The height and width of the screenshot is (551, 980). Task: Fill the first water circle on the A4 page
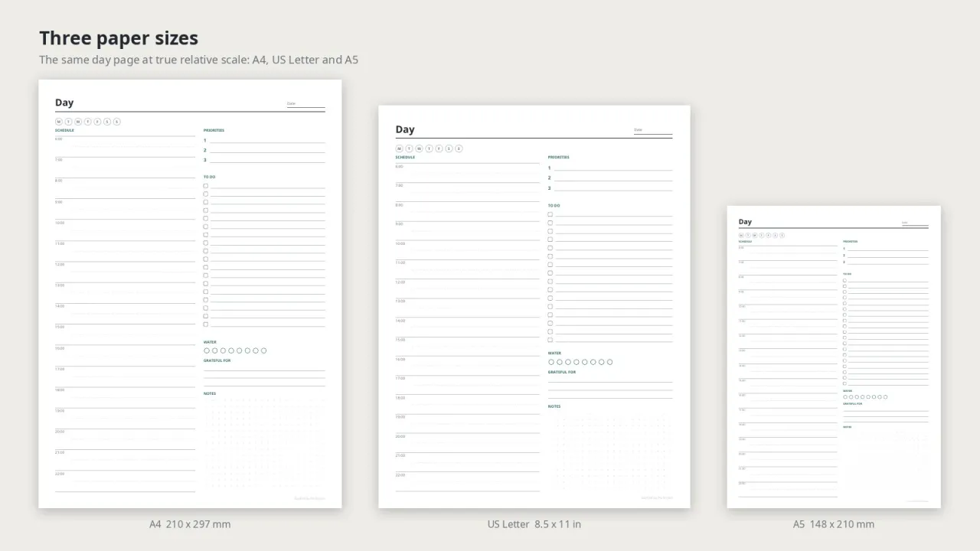[207, 350]
